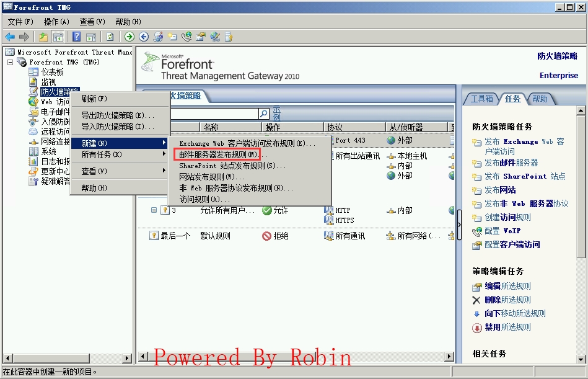Click the task pane scroll-down arrow

pos(581,359)
